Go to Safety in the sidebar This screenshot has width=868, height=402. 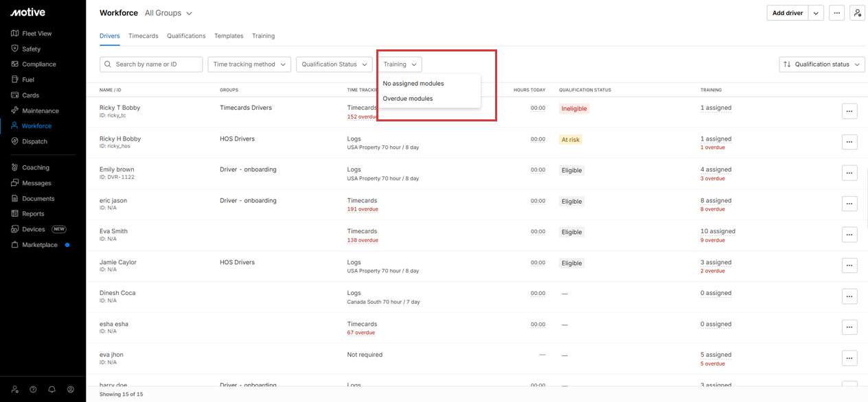[31, 49]
